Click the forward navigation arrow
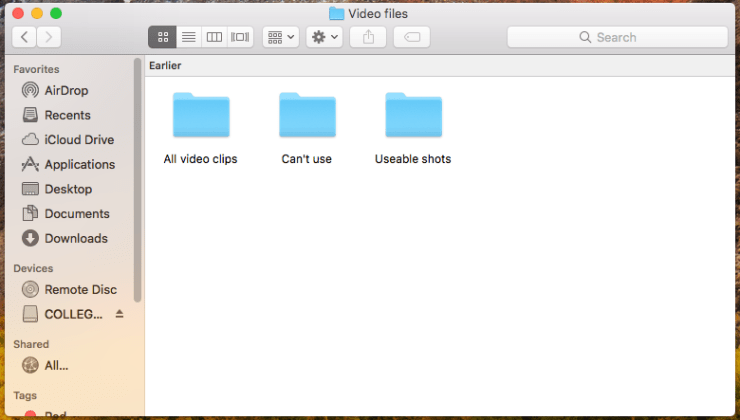Viewport: 740px width, 420px height. [48, 37]
